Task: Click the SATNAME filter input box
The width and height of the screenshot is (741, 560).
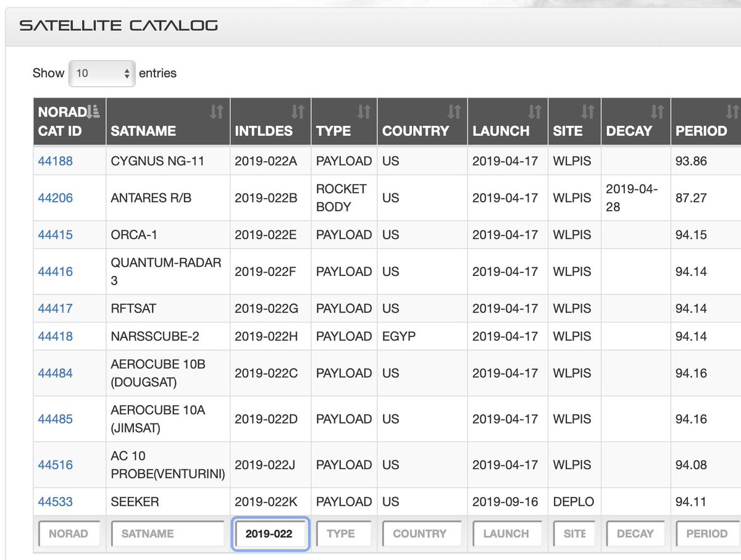Action: pyautogui.click(x=167, y=533)
